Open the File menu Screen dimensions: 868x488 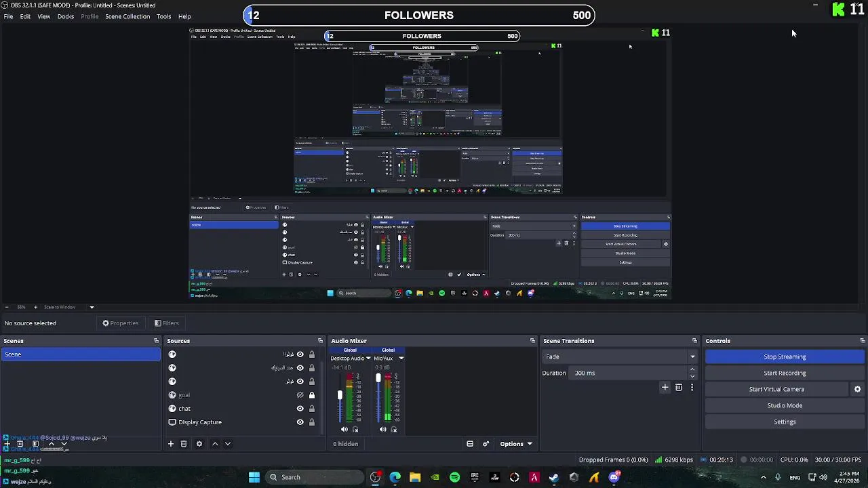point(8,16)
